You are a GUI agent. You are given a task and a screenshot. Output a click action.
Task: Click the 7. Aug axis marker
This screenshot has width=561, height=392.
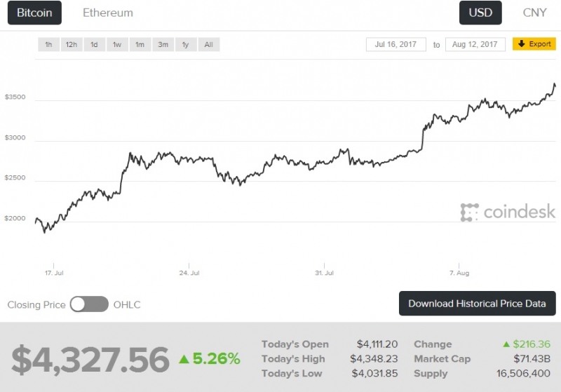(x=459, y=273)
